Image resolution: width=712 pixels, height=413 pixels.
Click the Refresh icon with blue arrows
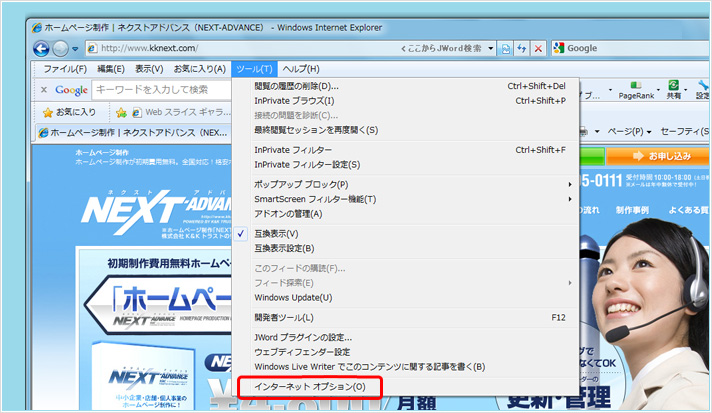(522, 49)
